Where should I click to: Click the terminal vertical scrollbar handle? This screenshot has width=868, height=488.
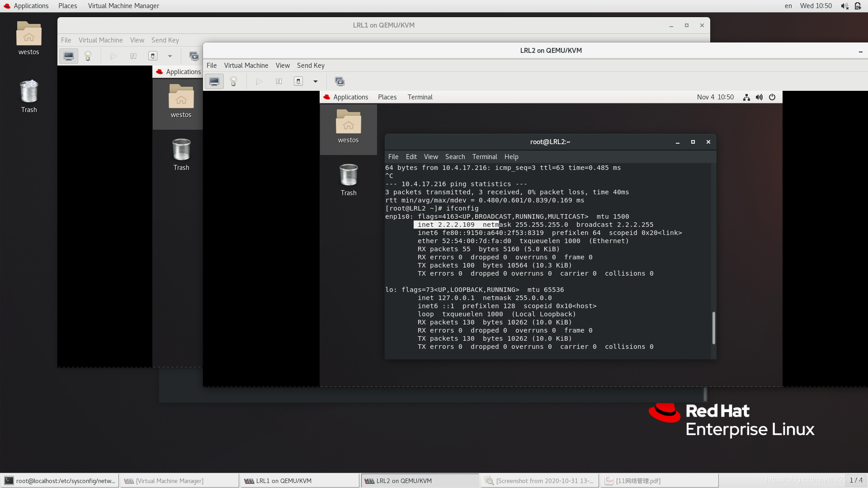[x=714, y=328]
